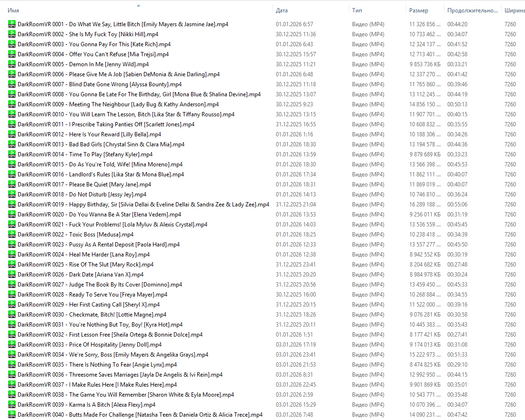Click the file icon beside DarkRoomVR 0033

(12, 345)
